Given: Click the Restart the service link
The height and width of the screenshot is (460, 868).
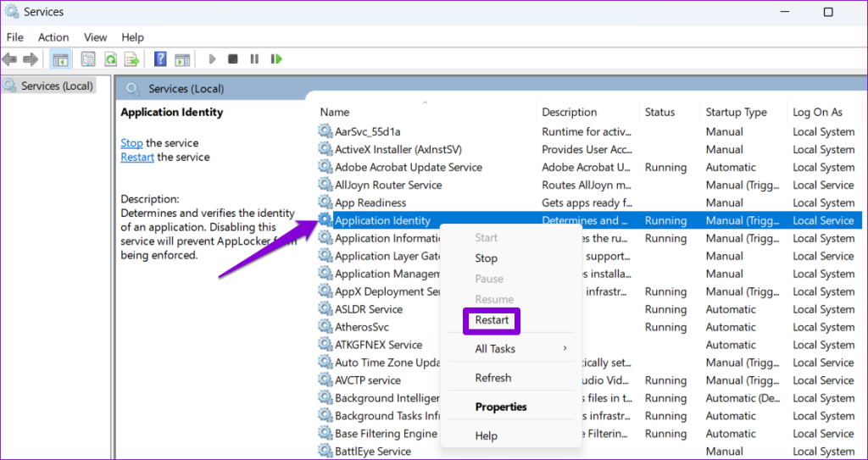Looking at the screenshot, I should pos(136,157).
